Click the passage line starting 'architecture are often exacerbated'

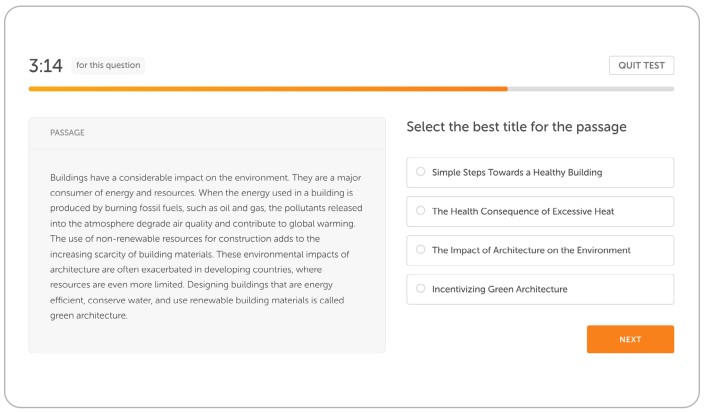[186, 269]
